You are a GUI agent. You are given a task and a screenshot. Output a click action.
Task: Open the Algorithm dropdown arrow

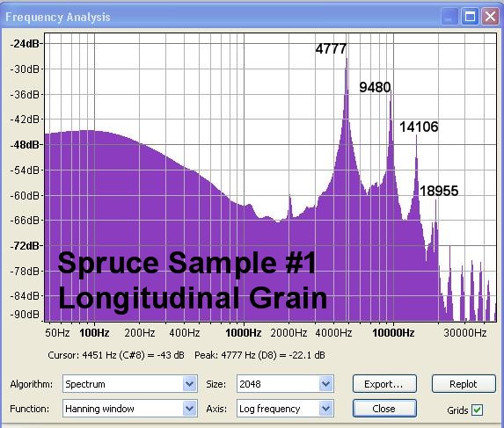(190, 383)
